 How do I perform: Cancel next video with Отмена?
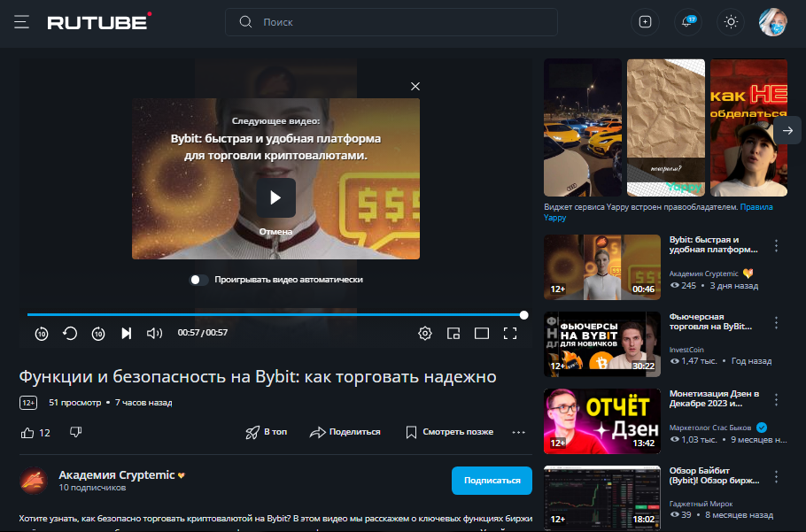[276, 232]
